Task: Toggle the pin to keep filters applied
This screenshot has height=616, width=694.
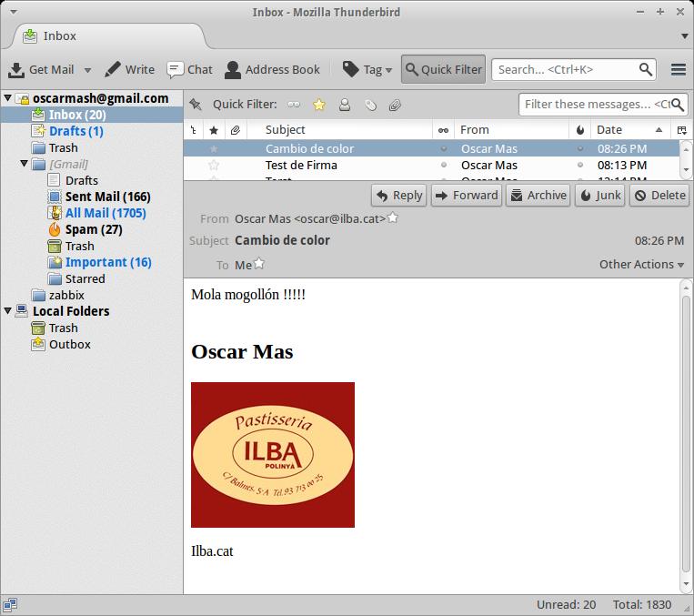Action: tap(196, 105)
